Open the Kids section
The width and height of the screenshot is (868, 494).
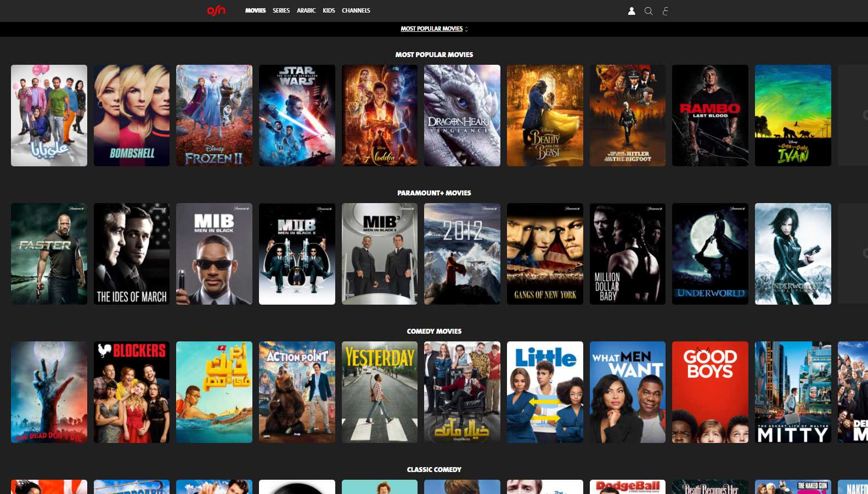(x=329, y=10)
